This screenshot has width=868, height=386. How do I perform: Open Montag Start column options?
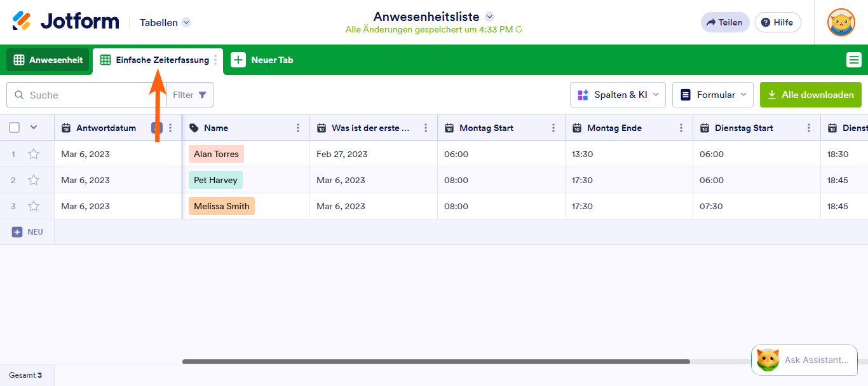553,128
